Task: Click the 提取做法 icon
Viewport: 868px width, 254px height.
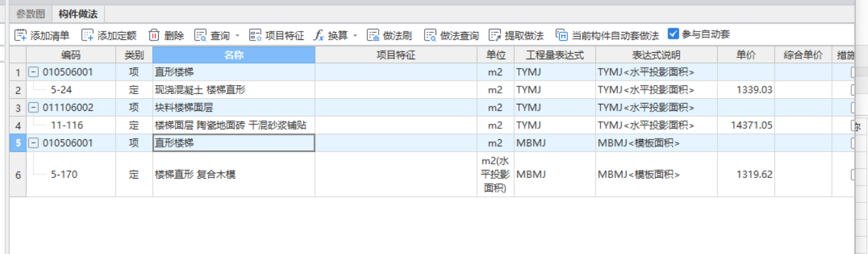Action: pos(495,35)
